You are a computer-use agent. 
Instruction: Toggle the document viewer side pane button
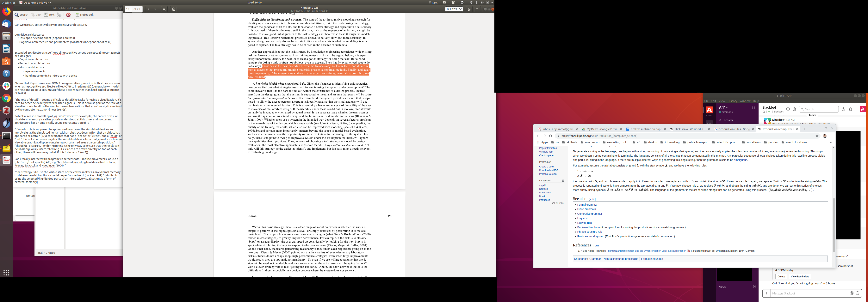point(174,9)
